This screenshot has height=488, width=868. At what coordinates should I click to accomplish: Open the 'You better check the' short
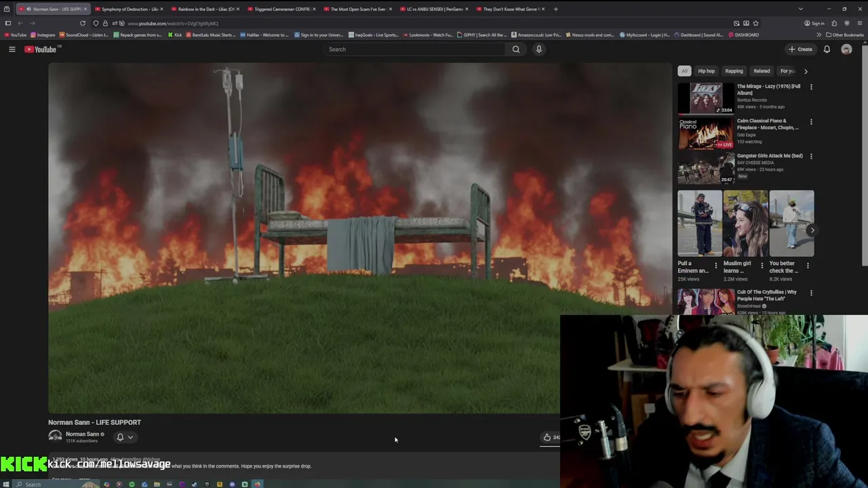791,223
